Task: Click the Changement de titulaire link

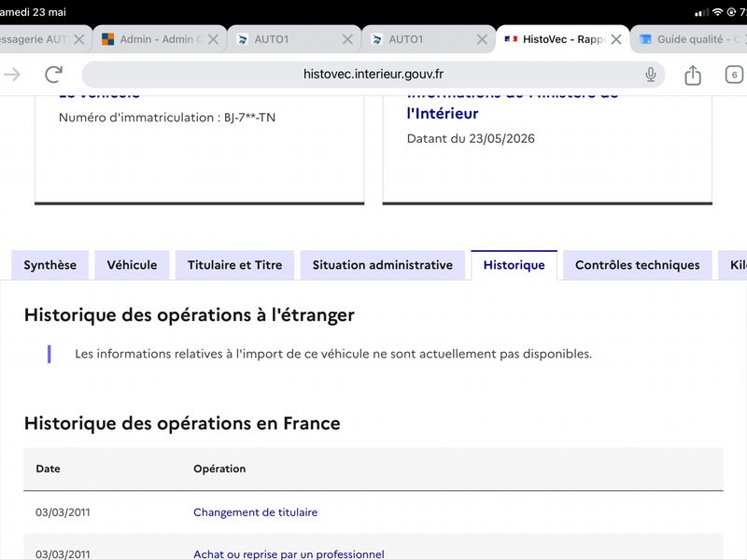Action: click(255, 512)
